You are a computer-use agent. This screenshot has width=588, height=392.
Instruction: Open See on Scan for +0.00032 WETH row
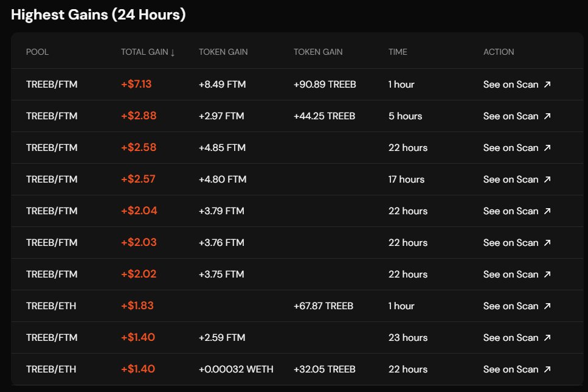point(517,369)
